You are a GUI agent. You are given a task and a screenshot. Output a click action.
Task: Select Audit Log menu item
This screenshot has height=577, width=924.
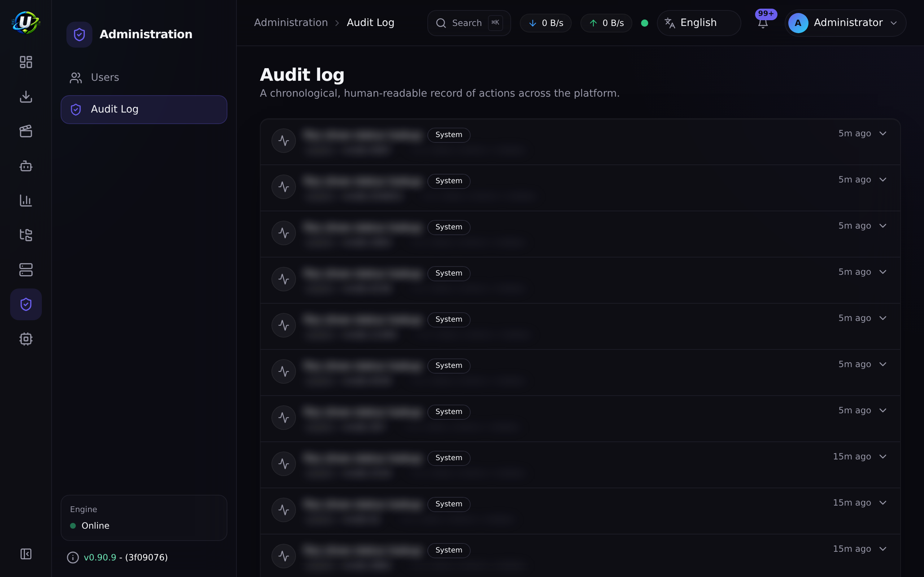pos(144,110)
